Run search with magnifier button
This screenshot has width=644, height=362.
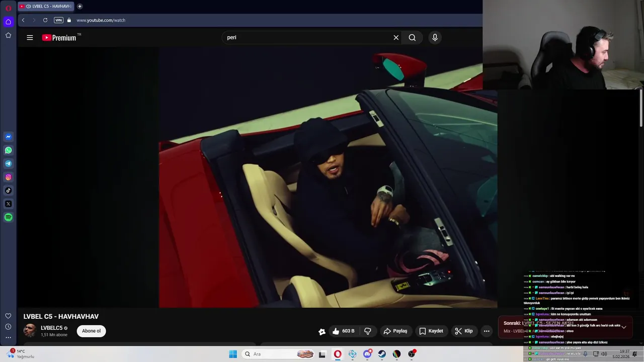click(412, 37)
